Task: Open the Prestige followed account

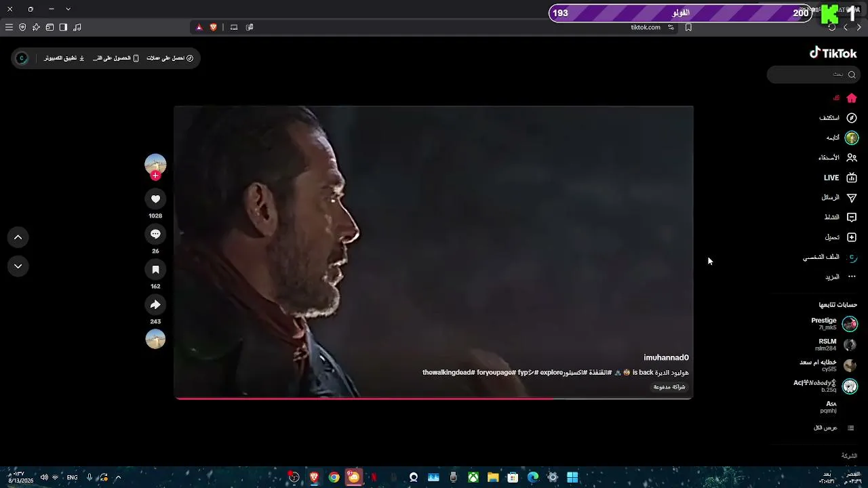Action: pyautogui.click(x=834, y=323)
